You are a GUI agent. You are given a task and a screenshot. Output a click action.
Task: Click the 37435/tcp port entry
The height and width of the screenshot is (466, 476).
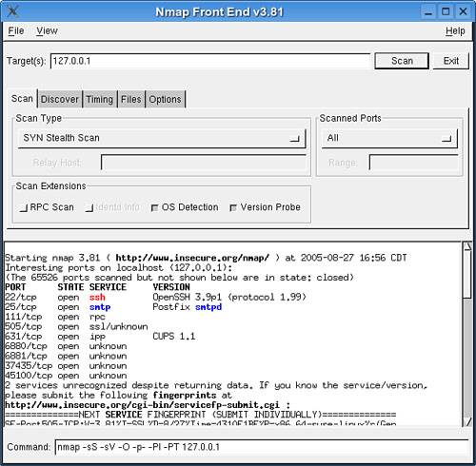[29, 366]
